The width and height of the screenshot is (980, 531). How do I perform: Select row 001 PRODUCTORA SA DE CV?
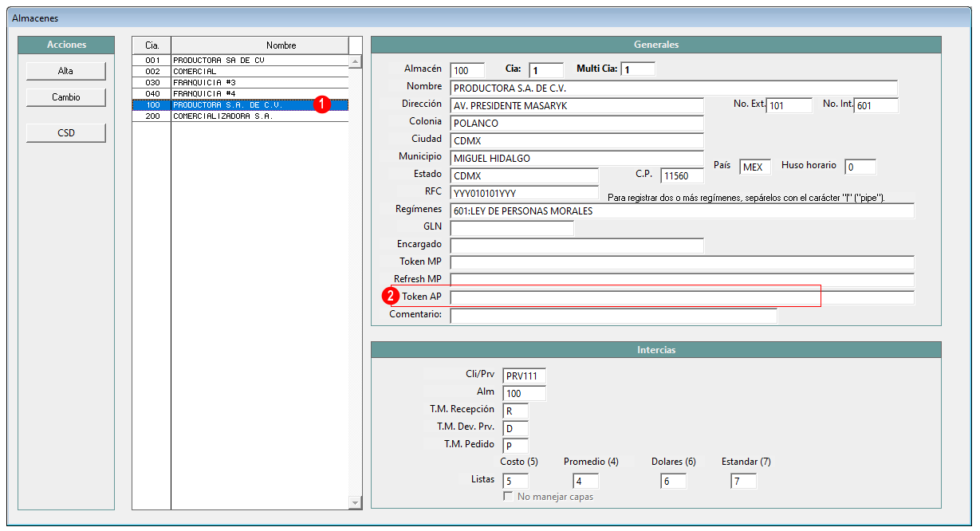click(240, 60)
